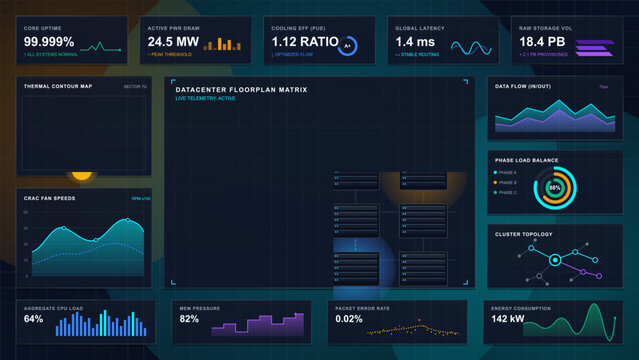Select the 24.5 MW power reading

click(x=173, y=42)
